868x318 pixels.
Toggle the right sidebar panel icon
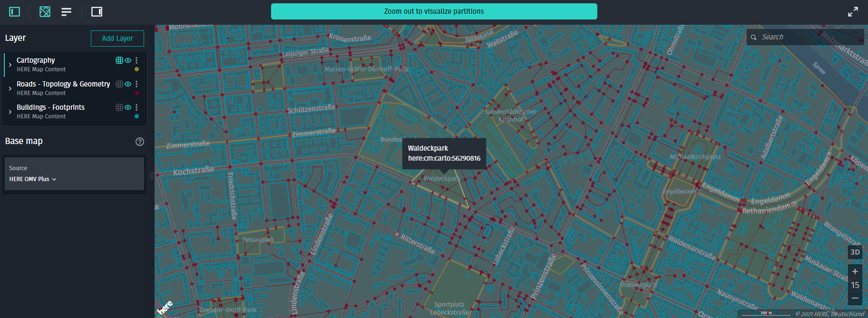coord(97,11)
